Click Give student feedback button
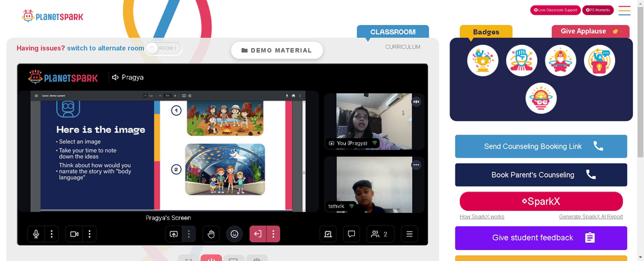Viewport: 644px width, 261px height. coord(541,238)
